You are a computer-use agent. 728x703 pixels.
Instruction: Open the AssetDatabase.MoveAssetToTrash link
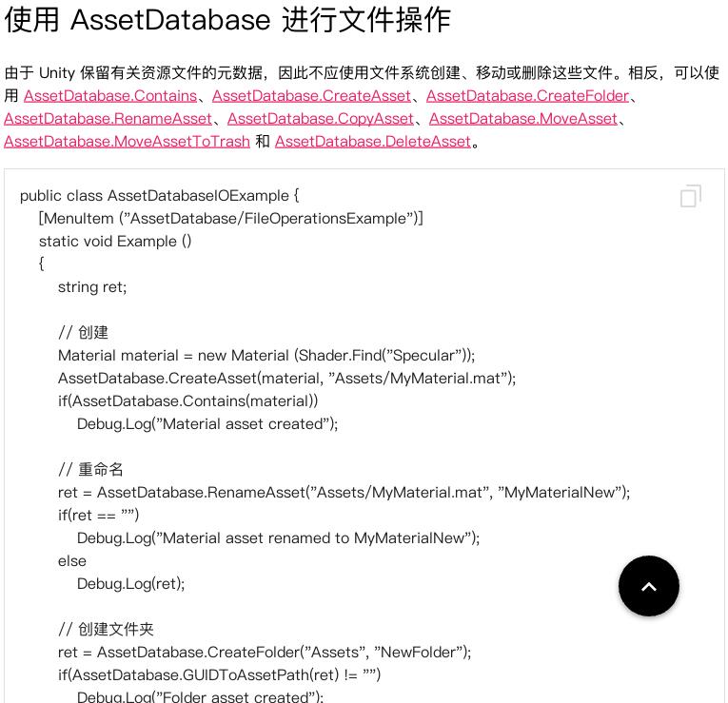point(127,142)
